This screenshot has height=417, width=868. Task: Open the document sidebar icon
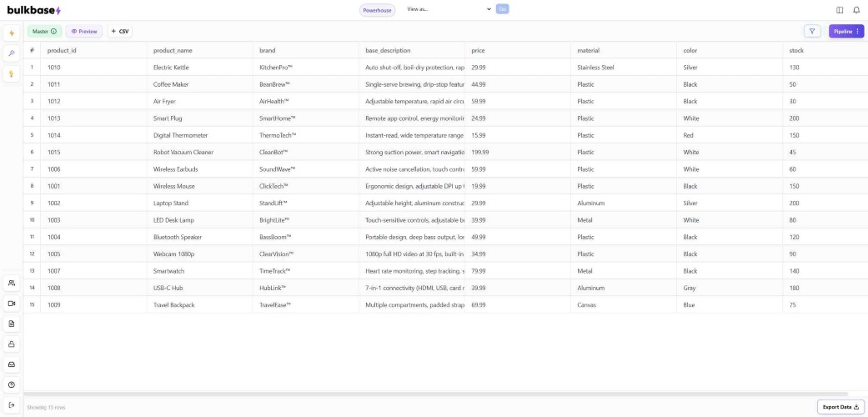click(x=12, y=324)
